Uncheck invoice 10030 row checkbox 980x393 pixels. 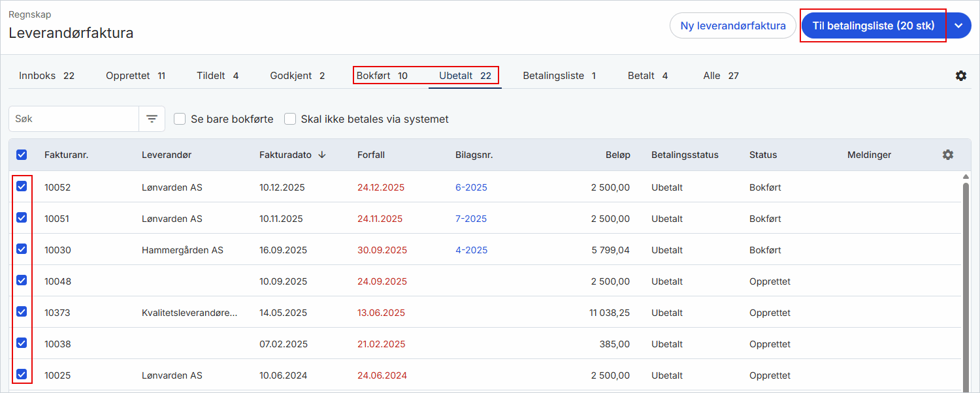click(22, 249)
